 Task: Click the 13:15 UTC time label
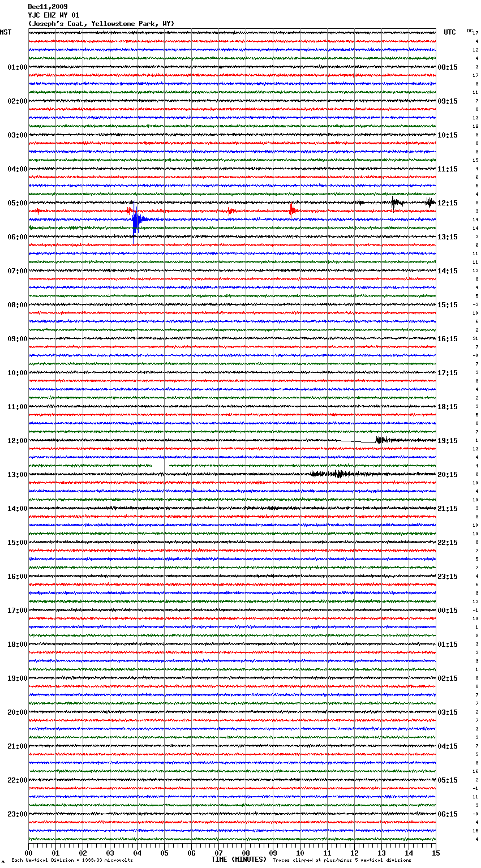(448, 237)
